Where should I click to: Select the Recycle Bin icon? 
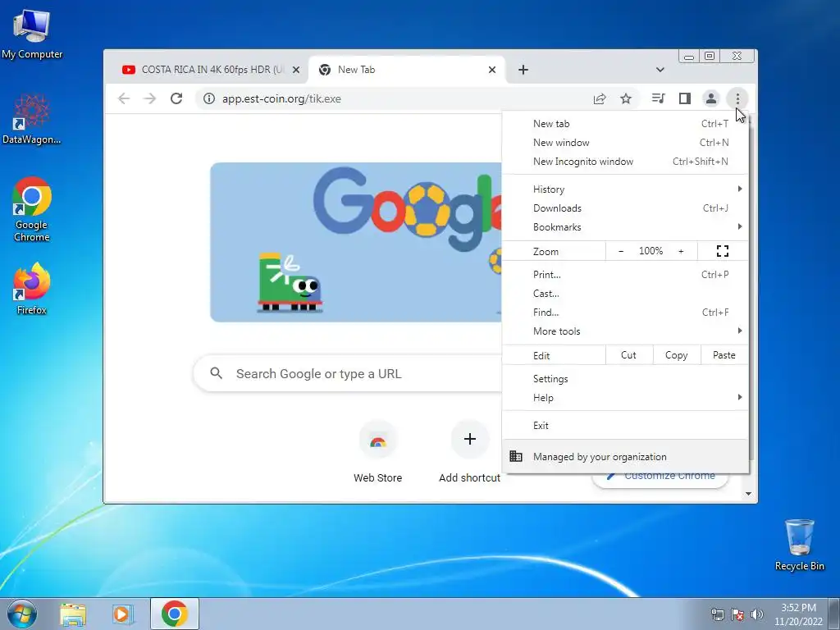tap(799, 545)
